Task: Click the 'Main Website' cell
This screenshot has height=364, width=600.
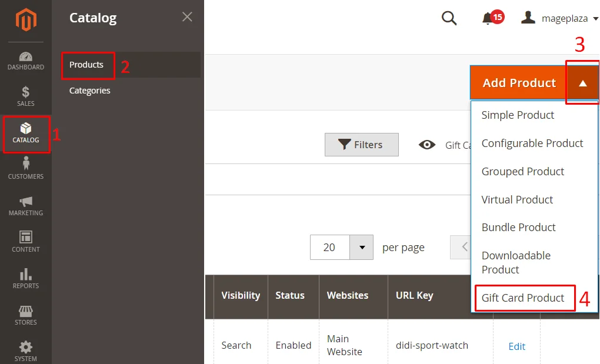Action: (344, 345)
